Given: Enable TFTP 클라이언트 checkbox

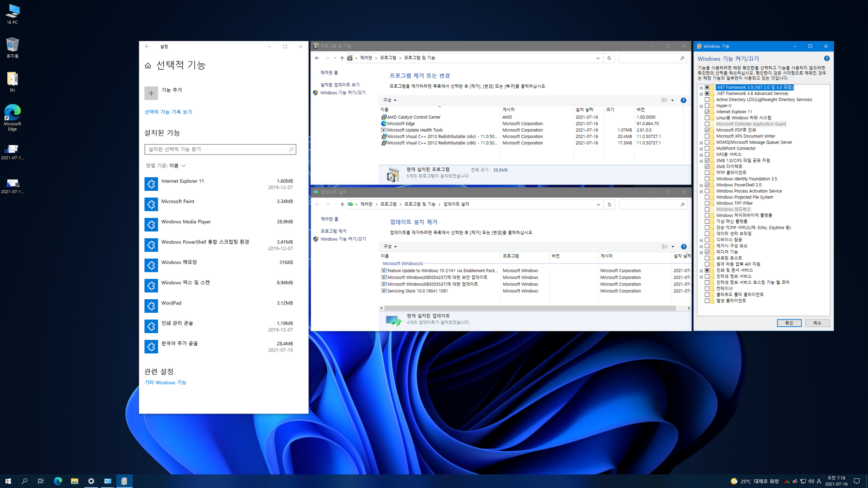Looking at the screenshot, I should tap(707, 173).
